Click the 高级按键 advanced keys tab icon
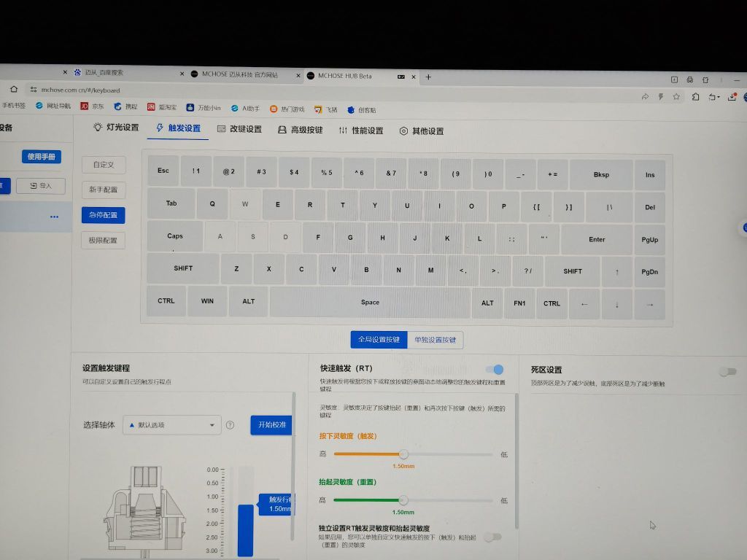Image resolution: width=747 pixels, height=560 pixels. 282,131
